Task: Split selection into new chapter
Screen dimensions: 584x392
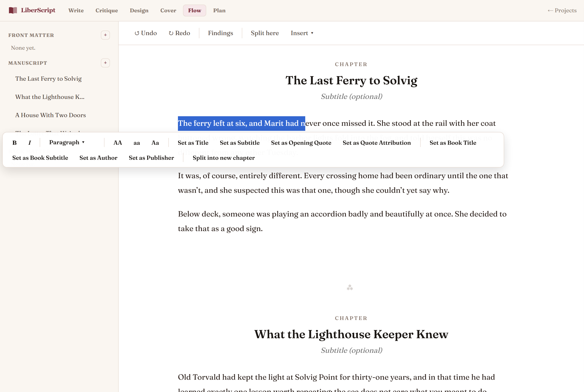Action: [224, 157]
